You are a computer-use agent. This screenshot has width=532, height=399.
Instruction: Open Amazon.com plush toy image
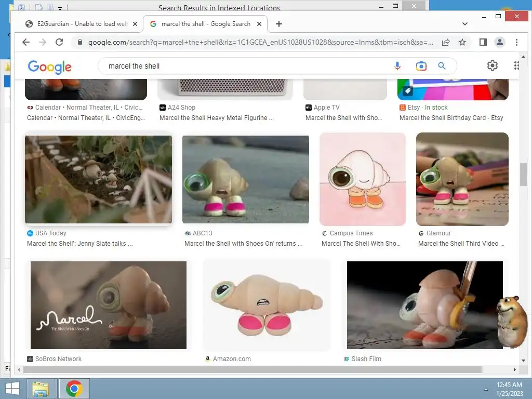[267, 305]
